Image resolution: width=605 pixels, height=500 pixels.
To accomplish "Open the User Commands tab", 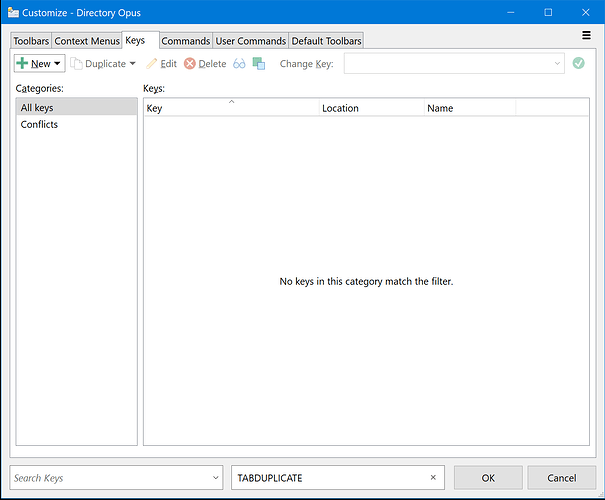I will point(250,41).
